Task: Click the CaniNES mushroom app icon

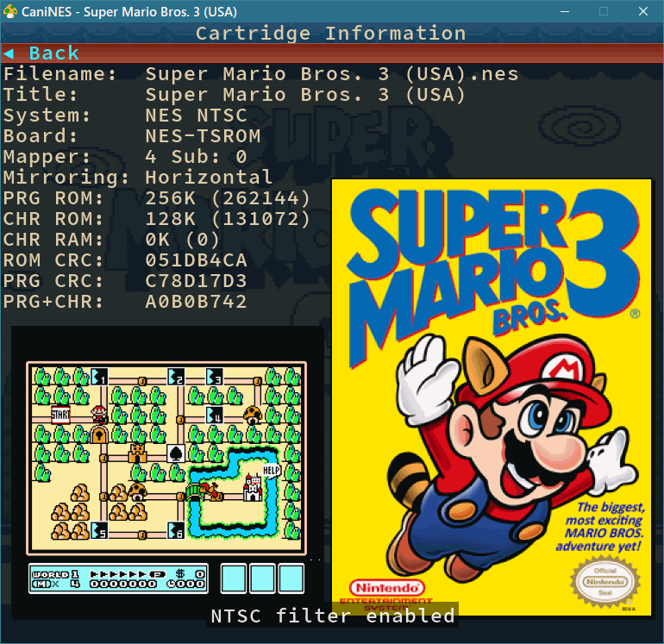Action: pos(9,11)
